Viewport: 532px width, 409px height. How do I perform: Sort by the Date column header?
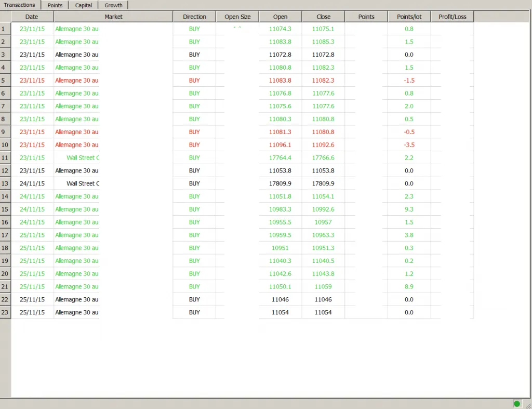point(32,17)
